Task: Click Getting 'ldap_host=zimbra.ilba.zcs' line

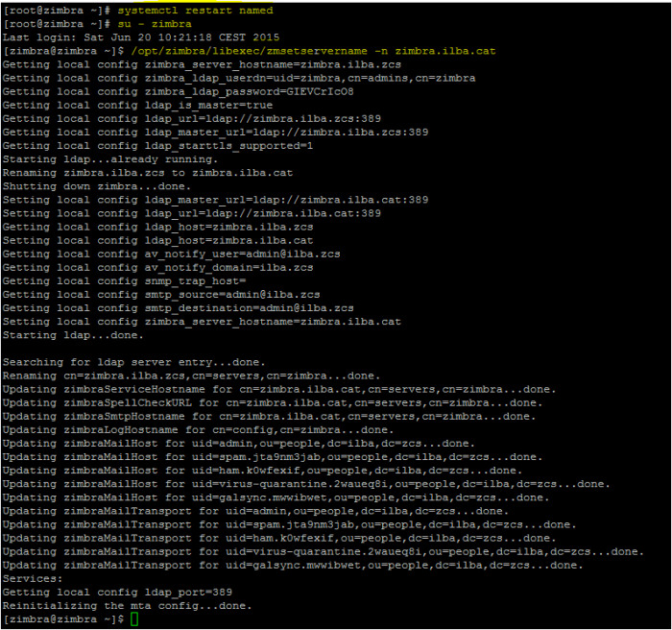Action: point(157,227)
